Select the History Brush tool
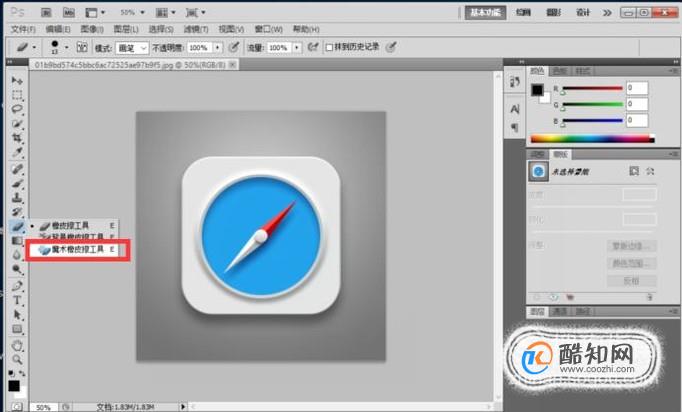Screen dimensions: 682x412 17,212
